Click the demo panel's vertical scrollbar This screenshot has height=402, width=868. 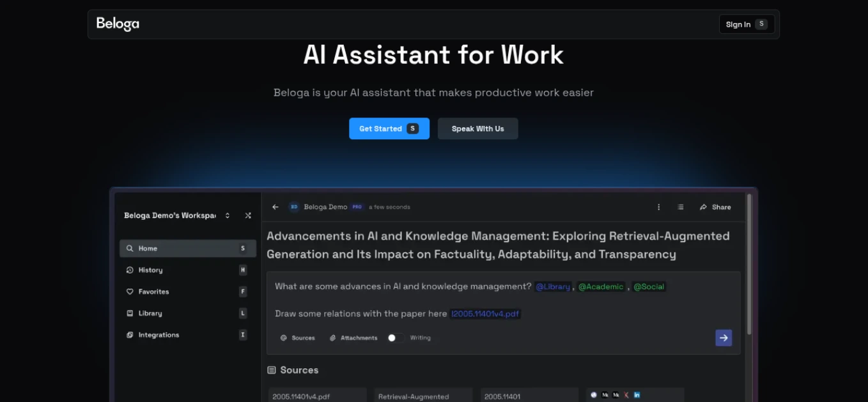coord(749,268)
